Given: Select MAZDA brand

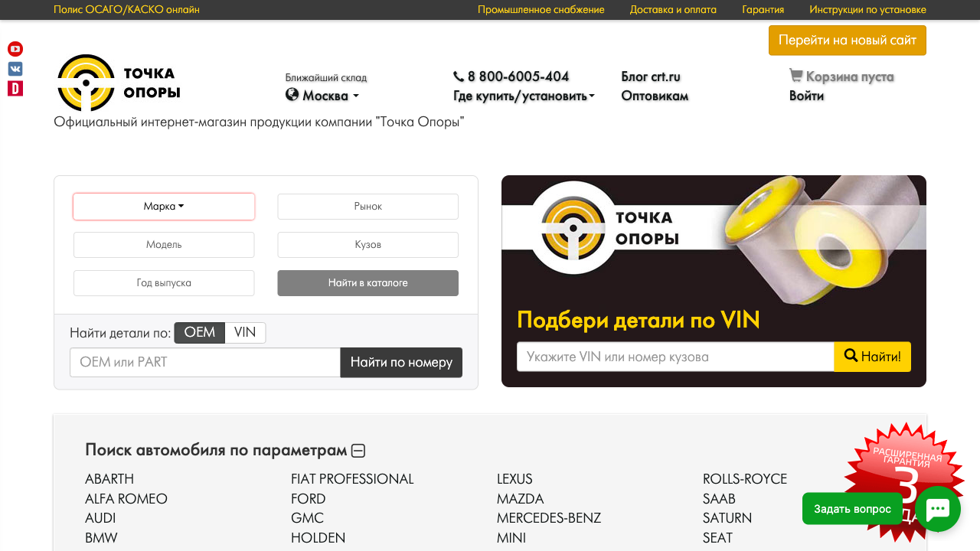Looking at the screenshot, I should point(521,499).
